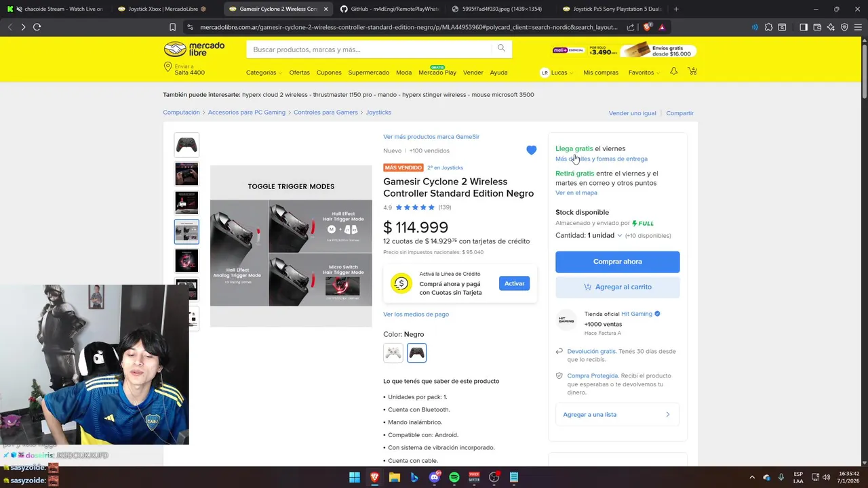This screenshot has width=868, height=488.
Task: Open the Brave Wallet icon
Action: 817,27
